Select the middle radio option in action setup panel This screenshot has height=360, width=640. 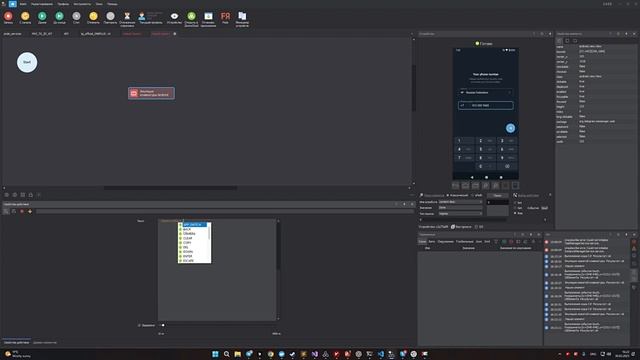coord(515,208)
